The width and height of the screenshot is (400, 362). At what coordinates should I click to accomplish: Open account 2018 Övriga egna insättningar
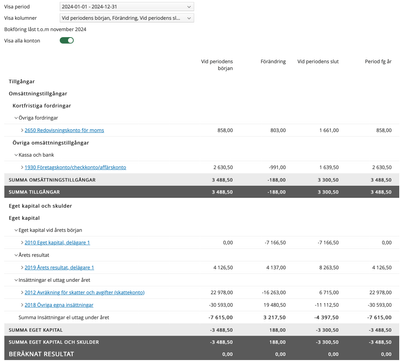pos(59,305)
